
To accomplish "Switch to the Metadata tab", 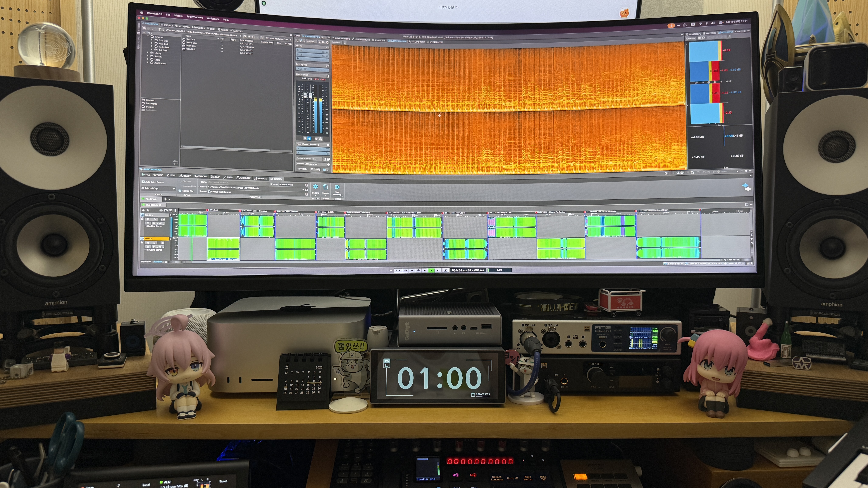I will [x=182, y=26].
